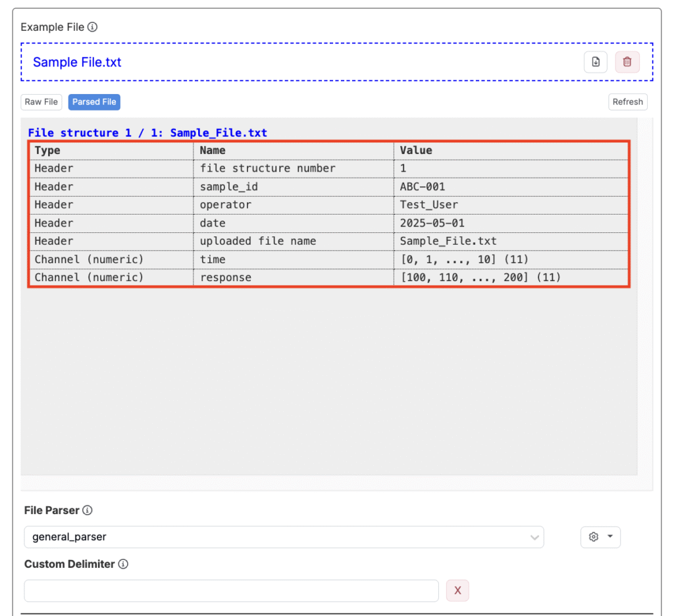Open the gear settings menu for parser
This screenshot has width=674, height=616.
pyautogui.click(x=600, y=537)
